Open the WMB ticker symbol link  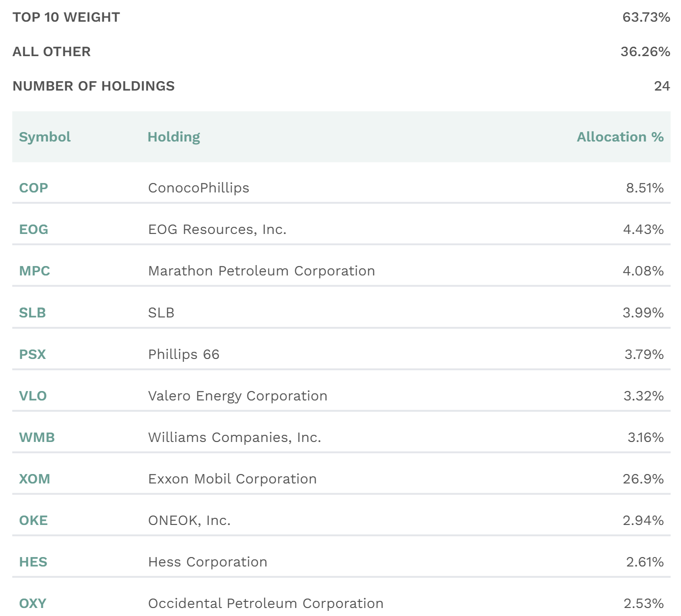click(x=37, y=437)
